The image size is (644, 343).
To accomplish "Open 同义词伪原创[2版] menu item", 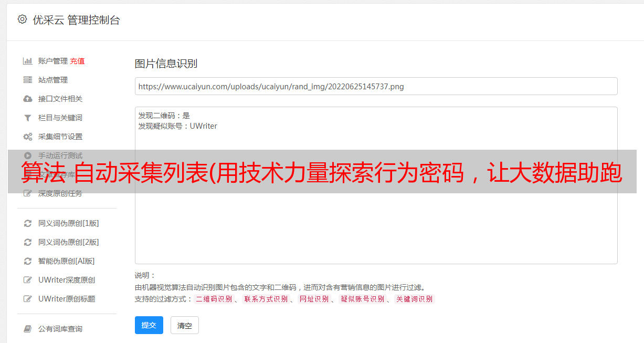I will click(69, 242).
